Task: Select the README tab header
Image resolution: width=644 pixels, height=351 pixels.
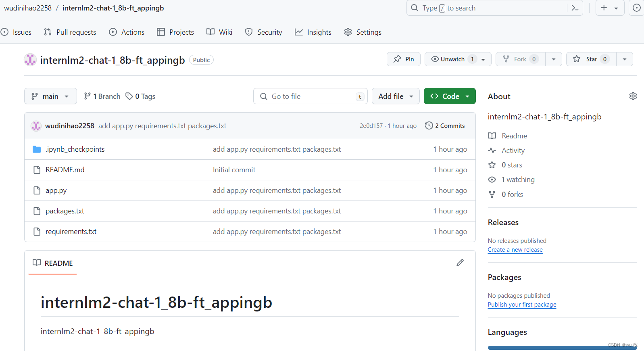Action: 53,263
